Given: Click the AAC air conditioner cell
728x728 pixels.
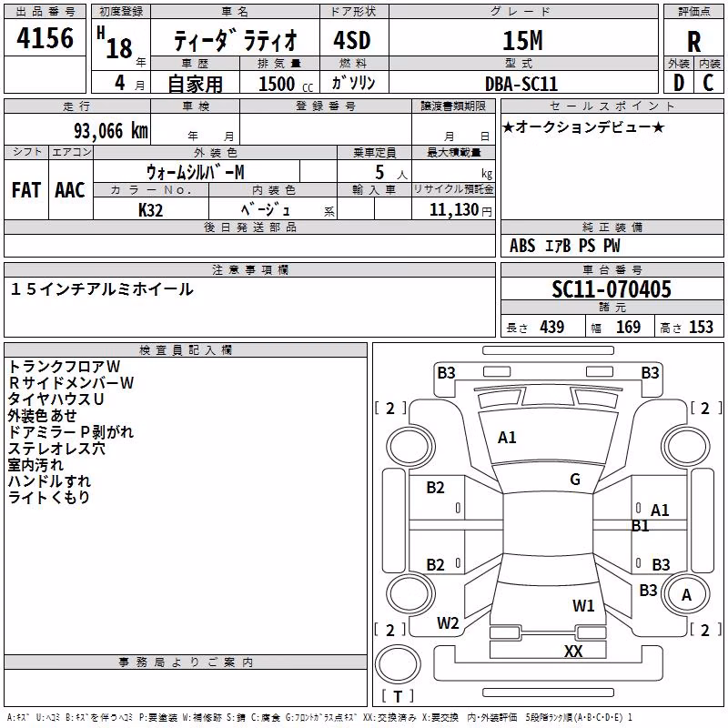Looking at the screenshot, I should click(x=71, y=190).
